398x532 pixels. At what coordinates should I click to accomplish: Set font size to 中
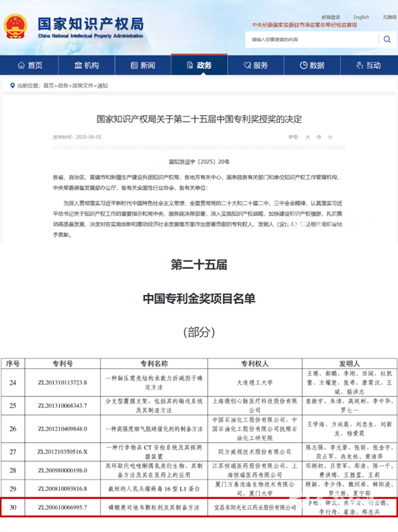click(319, 137)
